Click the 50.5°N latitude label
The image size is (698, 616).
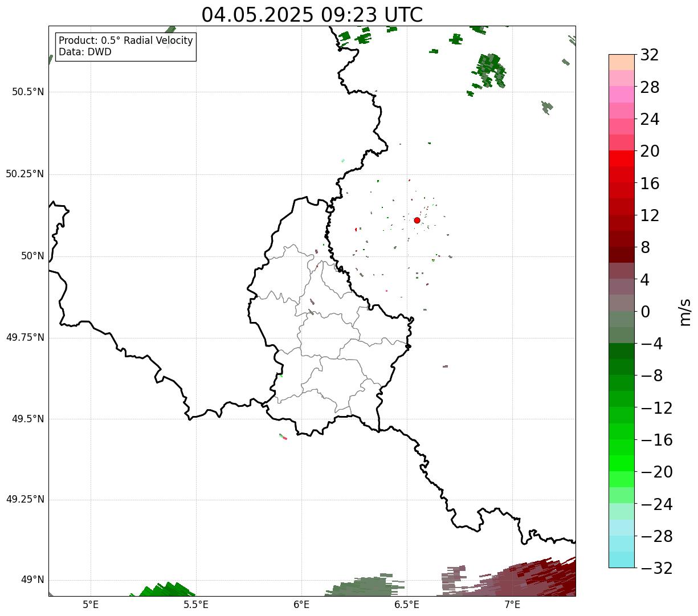coord(28,92)
